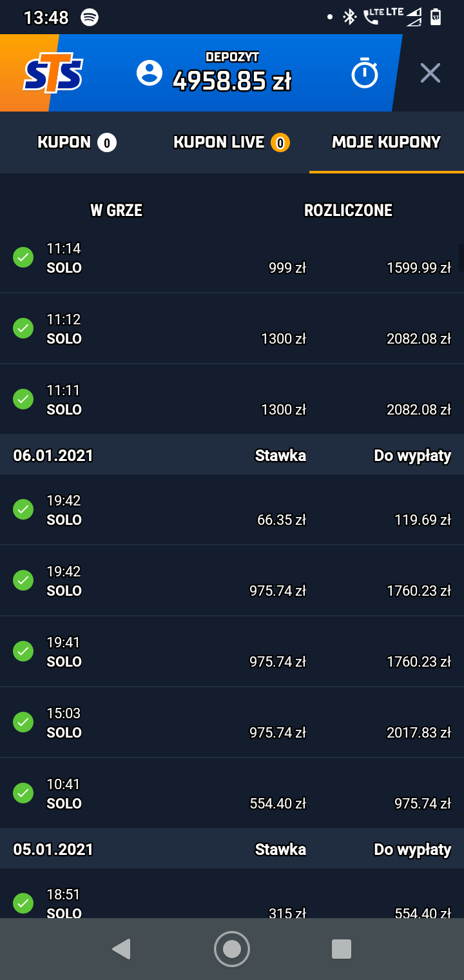Select the MOJE KUPONY tab
Viewport: 464px width, 980px height.
[x=386, y=142]
